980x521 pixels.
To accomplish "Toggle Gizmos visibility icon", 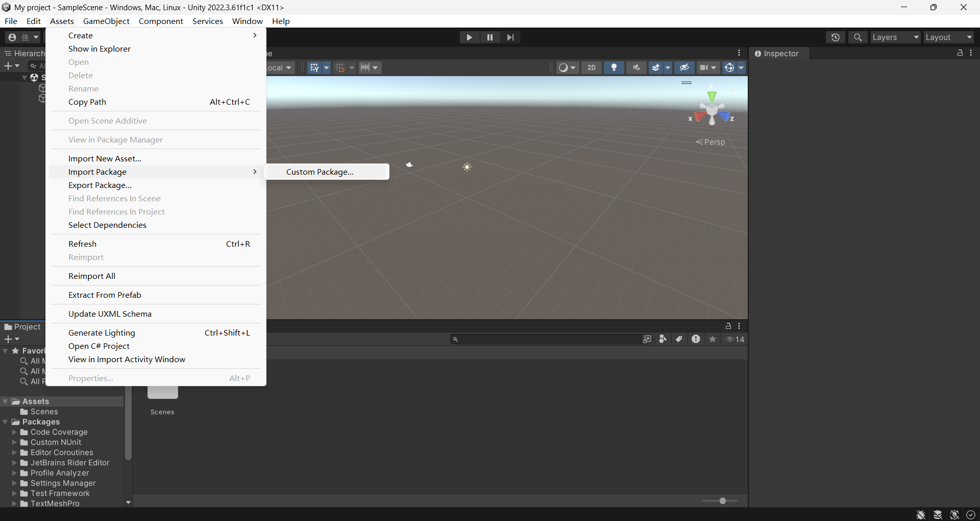I will pyautogui.click(x=729, y=67).
